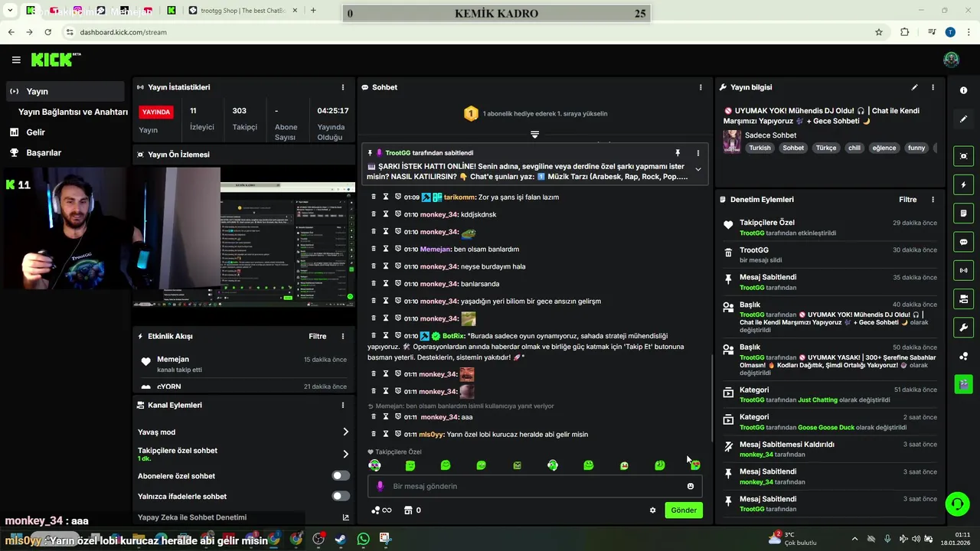Image resolution: width=980 pixels, height=551 pixels.
Task: Click the stream preview icon in the right sidebar
Action: pyautogui.click(x=963, y=156)
